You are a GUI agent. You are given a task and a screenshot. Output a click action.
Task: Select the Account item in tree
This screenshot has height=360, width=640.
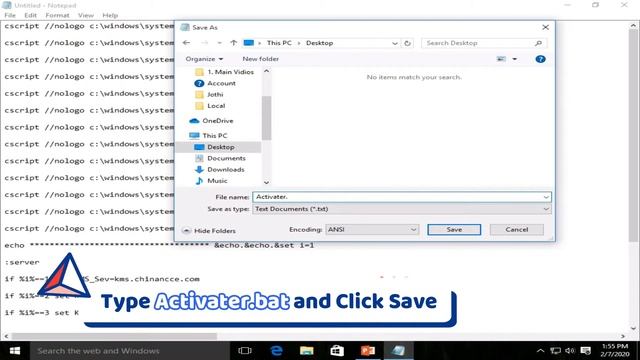click(x=216, y=83)
